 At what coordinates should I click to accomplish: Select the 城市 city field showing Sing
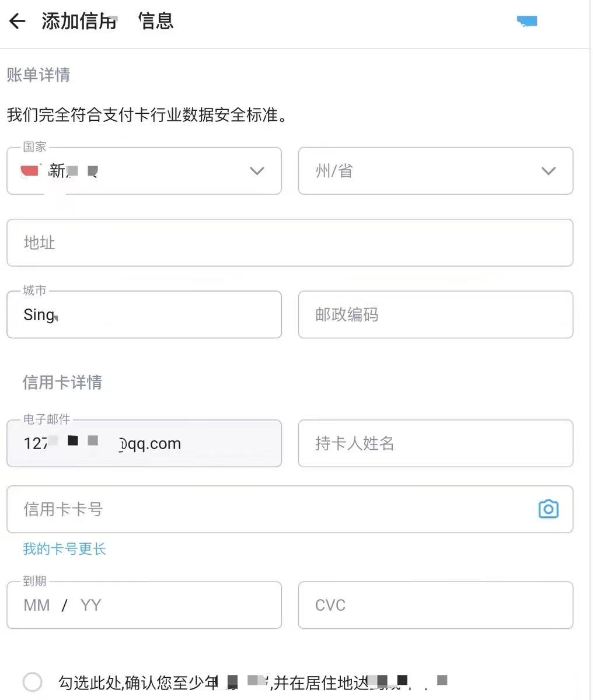(x=144, y=314)
